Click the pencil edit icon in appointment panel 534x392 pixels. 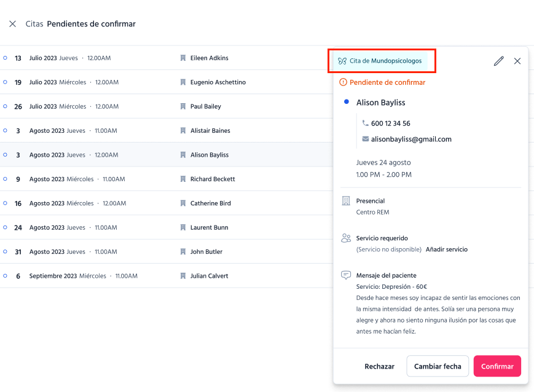pos(498,61)
